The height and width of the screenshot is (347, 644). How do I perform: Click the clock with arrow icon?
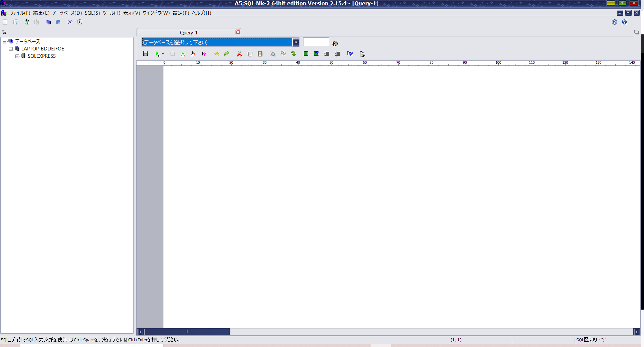tap(80, 22)
